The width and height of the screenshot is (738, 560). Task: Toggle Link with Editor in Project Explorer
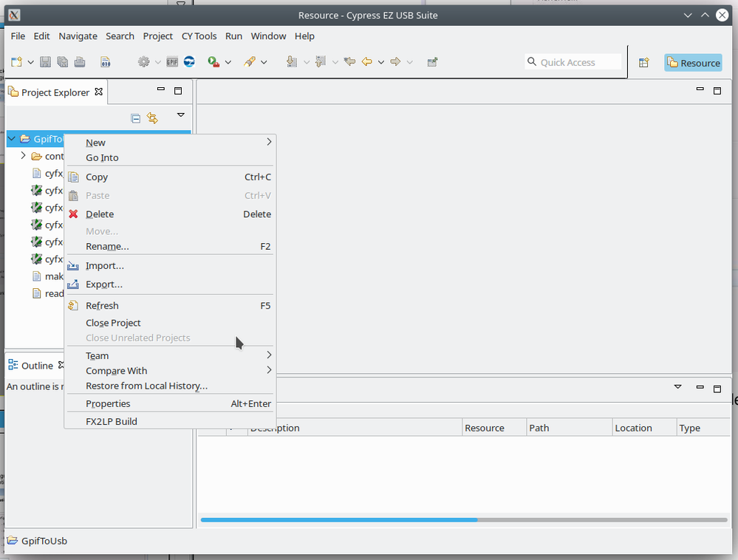pyautogui.click(x=152, y=118)
